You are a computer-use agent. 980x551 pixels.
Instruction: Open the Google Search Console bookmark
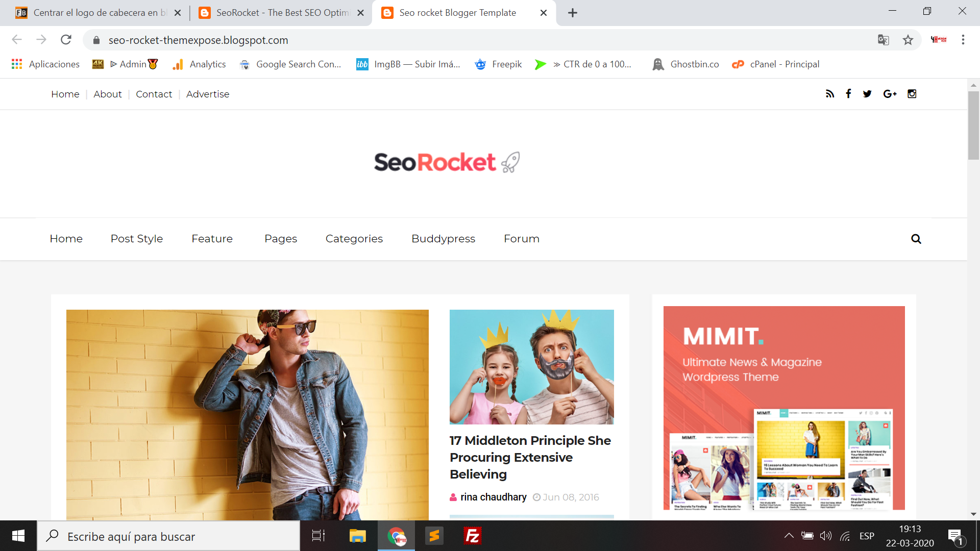290,64
